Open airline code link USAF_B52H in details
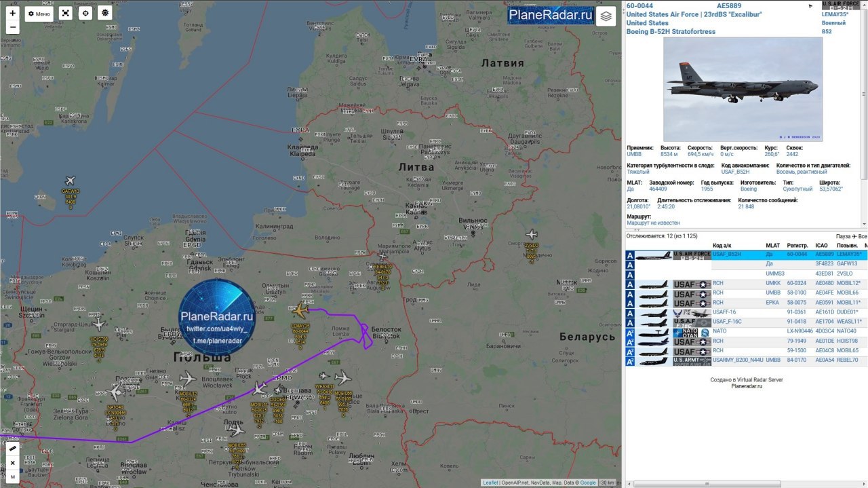The width and height of the screenshot is (868, 488). tap(735, 172)
